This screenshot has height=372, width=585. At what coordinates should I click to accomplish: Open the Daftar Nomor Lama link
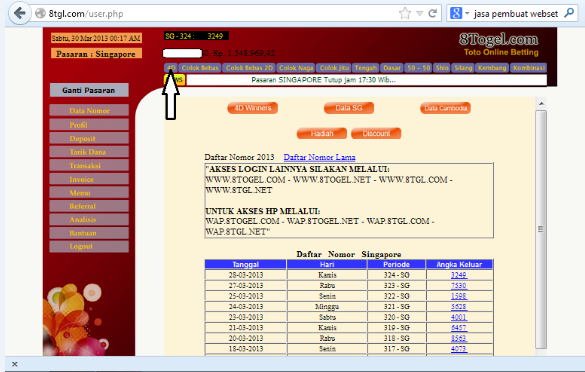(319, 157)
